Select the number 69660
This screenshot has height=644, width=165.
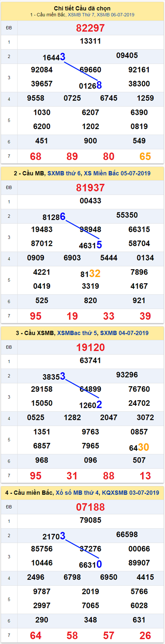pyautogui.click(x=90, y=70)
